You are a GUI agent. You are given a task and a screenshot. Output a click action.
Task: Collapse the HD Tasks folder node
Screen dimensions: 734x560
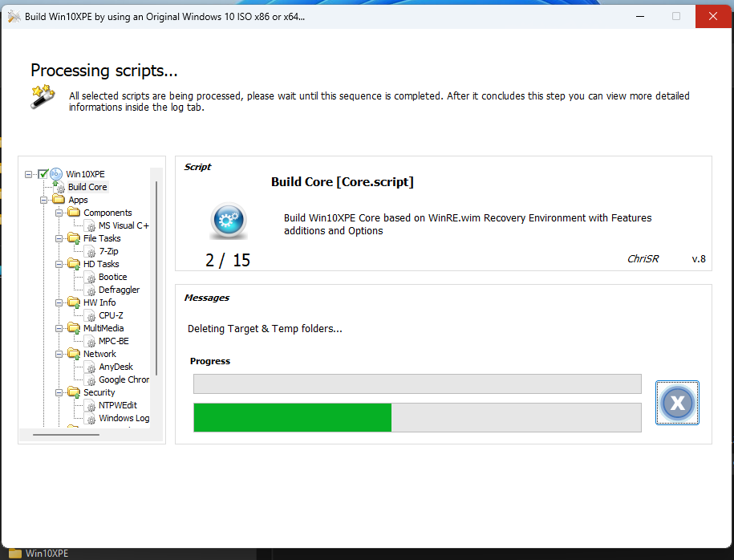click(59, 264)
